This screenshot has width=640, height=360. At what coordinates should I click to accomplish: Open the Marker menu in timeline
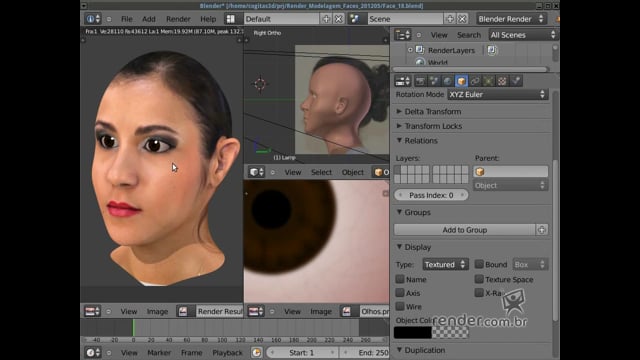click(159, 353)
